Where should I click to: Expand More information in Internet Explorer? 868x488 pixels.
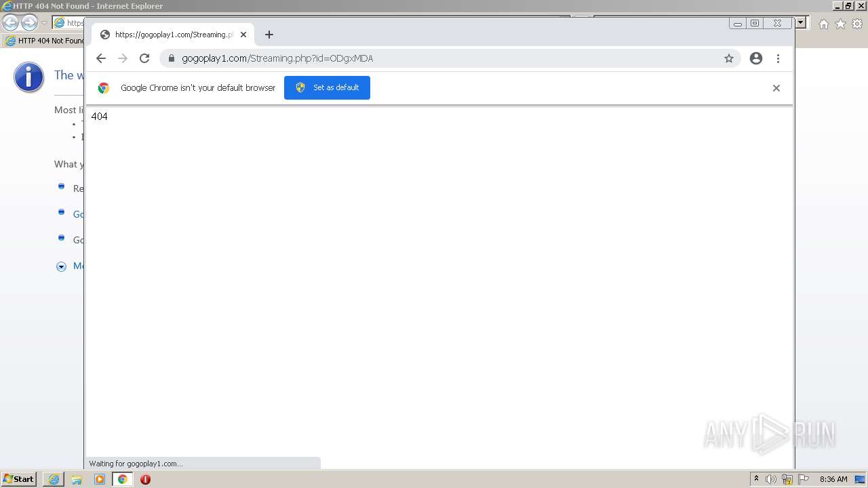(x=61, y=266)
